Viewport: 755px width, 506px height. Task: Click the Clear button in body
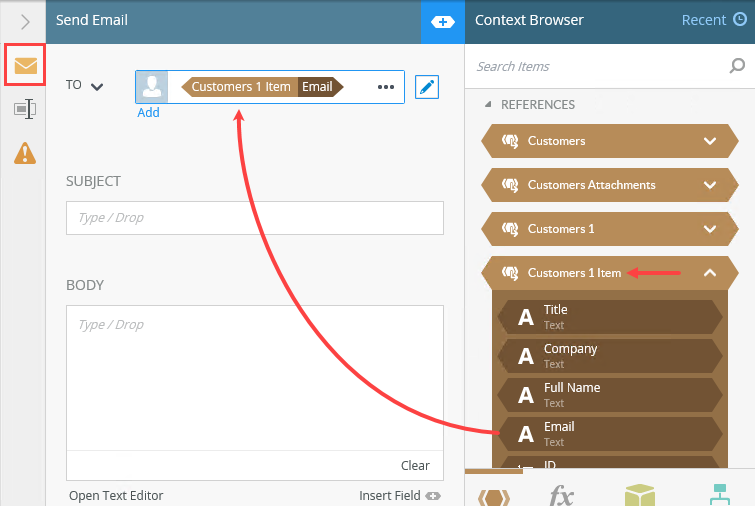pyautogui.click(x=415, y=466)
